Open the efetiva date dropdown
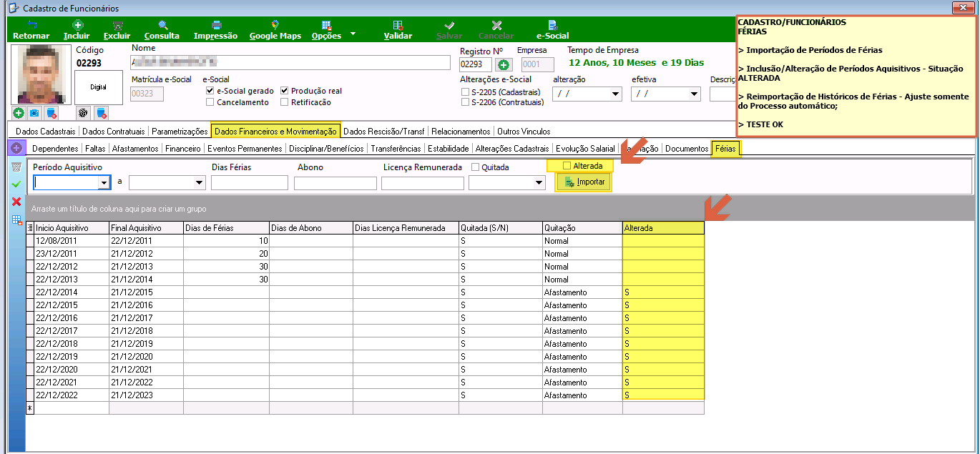This screenshot has width=980, height=454. [694, 94]
